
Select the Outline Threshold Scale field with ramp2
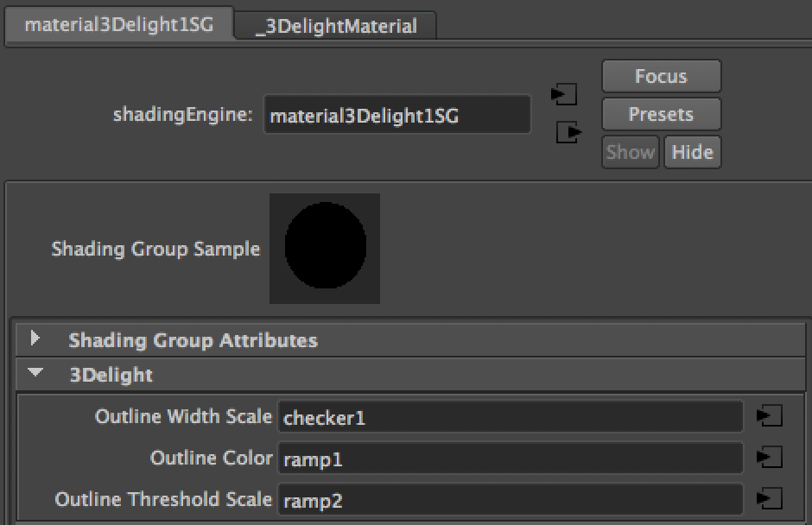tap(510, 499)
